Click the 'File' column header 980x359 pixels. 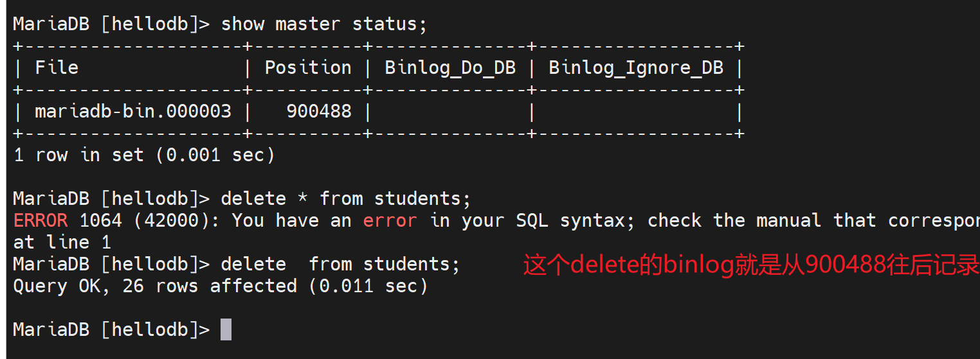coord(57,68)
